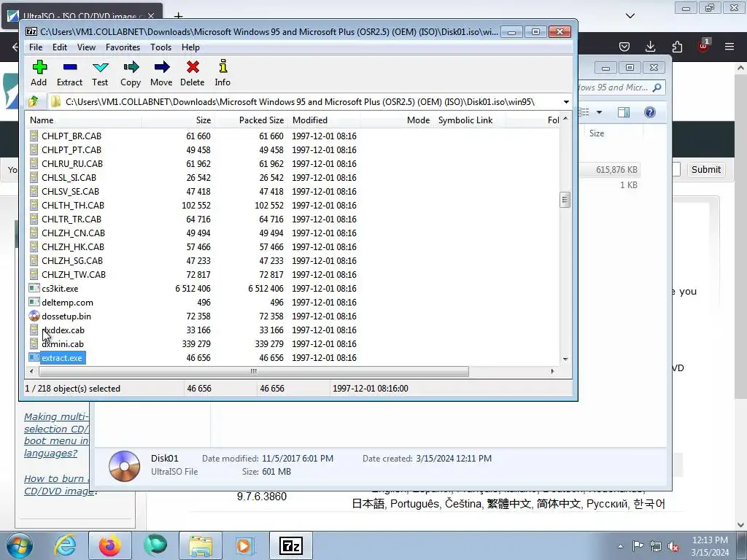
Task: Select the CHLRU_RU.CAB file
Action: click(x=72, y=163)
